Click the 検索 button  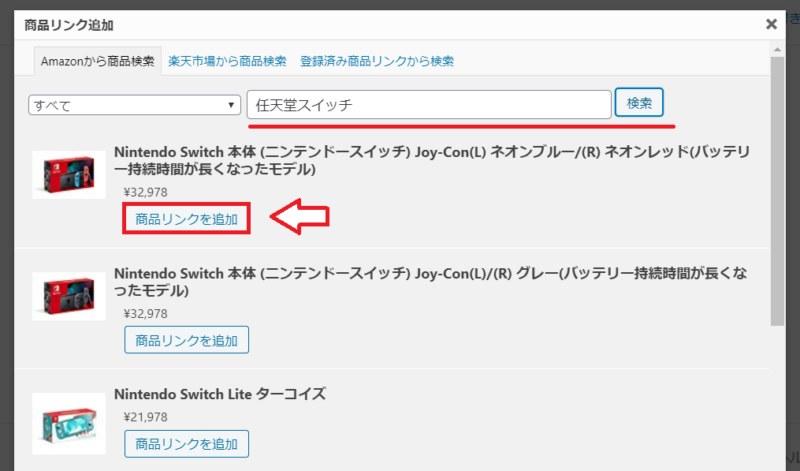(x=639, y=103)
